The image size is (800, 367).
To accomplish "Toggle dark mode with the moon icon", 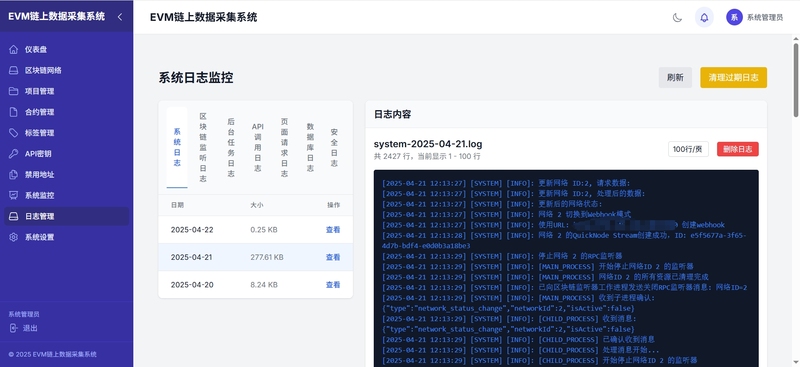I will tap(677, 17).
